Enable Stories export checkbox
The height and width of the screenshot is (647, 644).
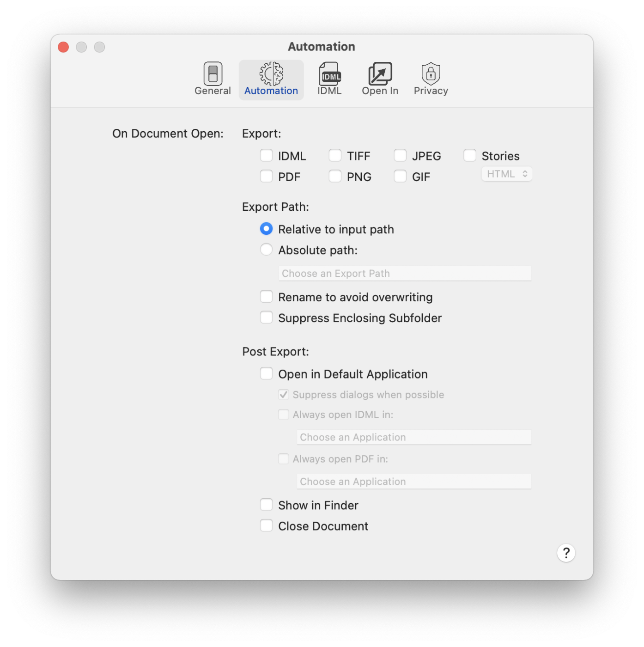pos(470,155)
